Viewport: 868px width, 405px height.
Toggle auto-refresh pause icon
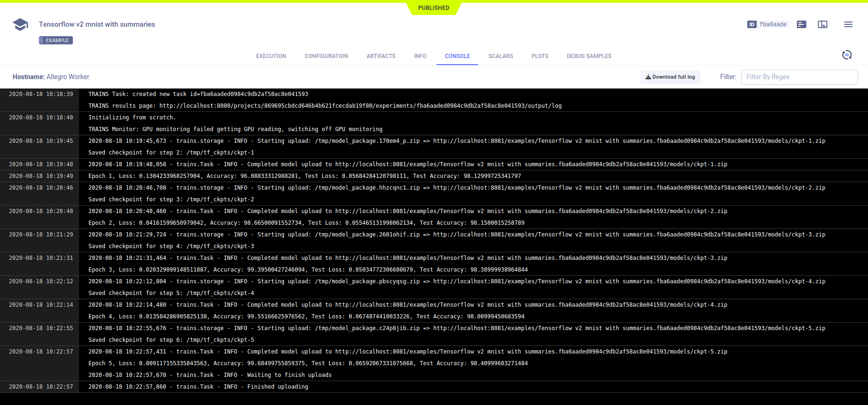tap(846, 55)
